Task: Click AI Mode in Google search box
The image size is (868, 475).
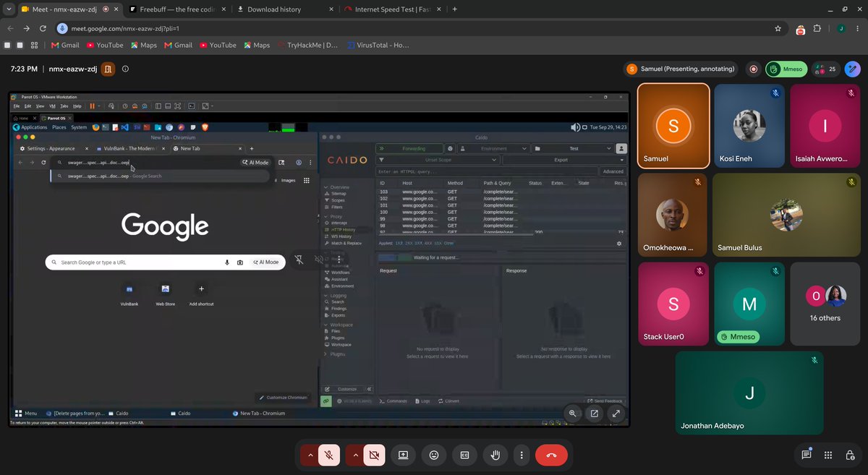Action: click(x=265, y=262)
